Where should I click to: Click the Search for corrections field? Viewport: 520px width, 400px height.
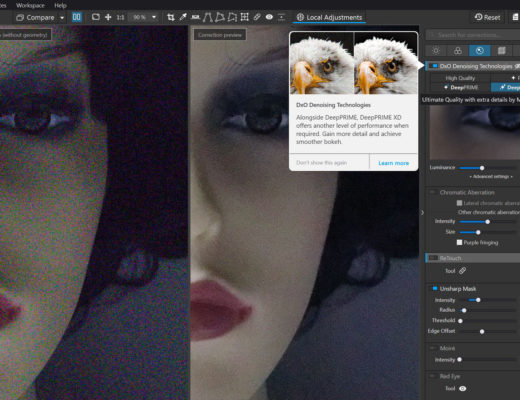click(473, 35)
